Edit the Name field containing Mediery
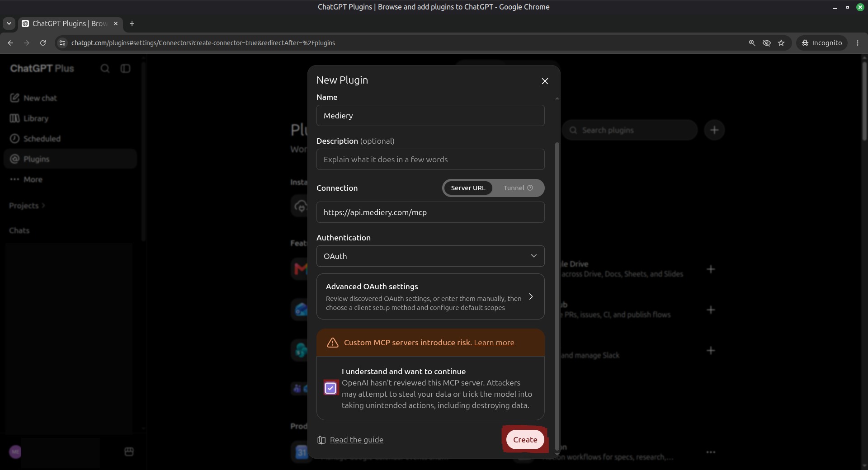This screenshot has width=868, height=470. pyautogui.click(x=430, y=116)
